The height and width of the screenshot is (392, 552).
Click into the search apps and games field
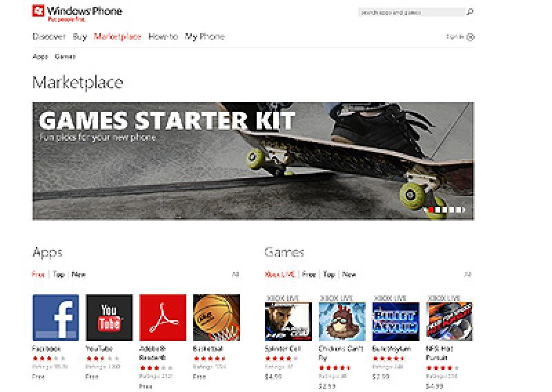tap(411, 12)
